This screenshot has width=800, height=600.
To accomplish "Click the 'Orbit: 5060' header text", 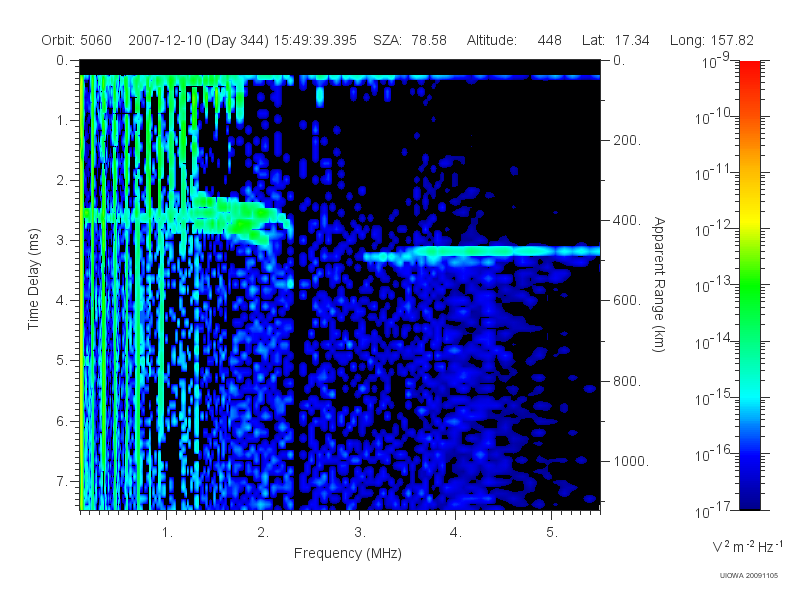I will coord(77,40).
